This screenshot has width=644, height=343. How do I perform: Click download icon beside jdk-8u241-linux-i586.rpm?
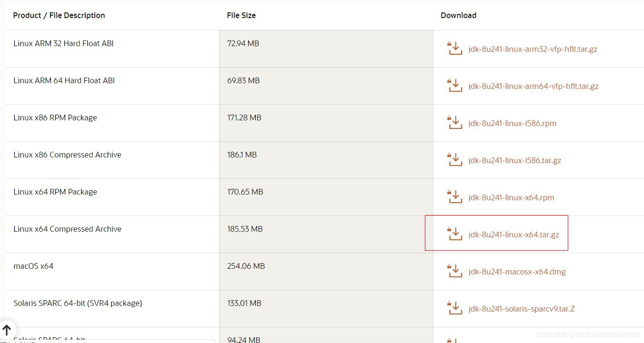click(x=455, y=123)
